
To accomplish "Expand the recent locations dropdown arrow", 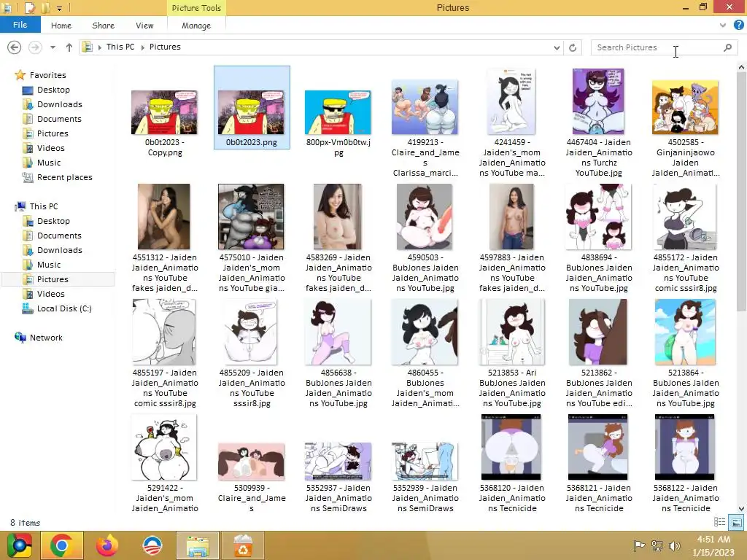I will (x=53, y=47).
